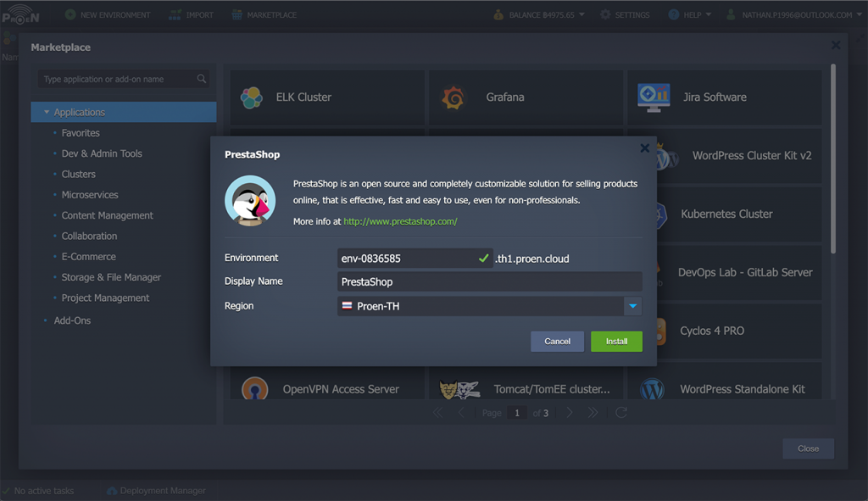This screenshot has width=868, height=501.
Task: Select Dev & Admin Tools category
Action: (102, 153)
